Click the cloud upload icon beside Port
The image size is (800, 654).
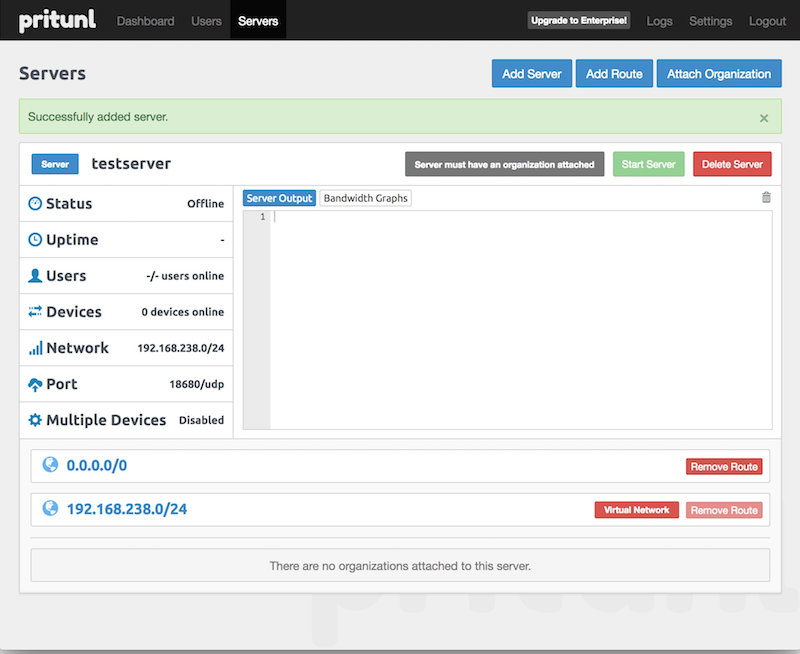pyautogui.click(x=35, y=384)
